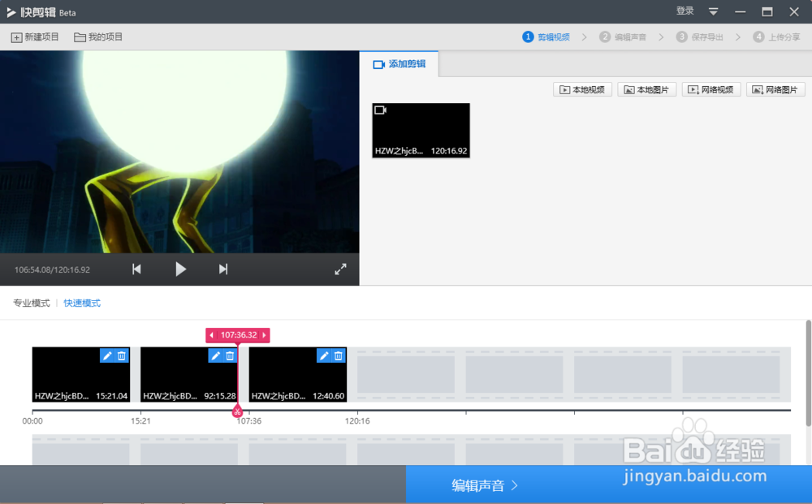Switch to 专业模式 professional mode
This screenshot has height=504, width=812.
pos(32,304)
